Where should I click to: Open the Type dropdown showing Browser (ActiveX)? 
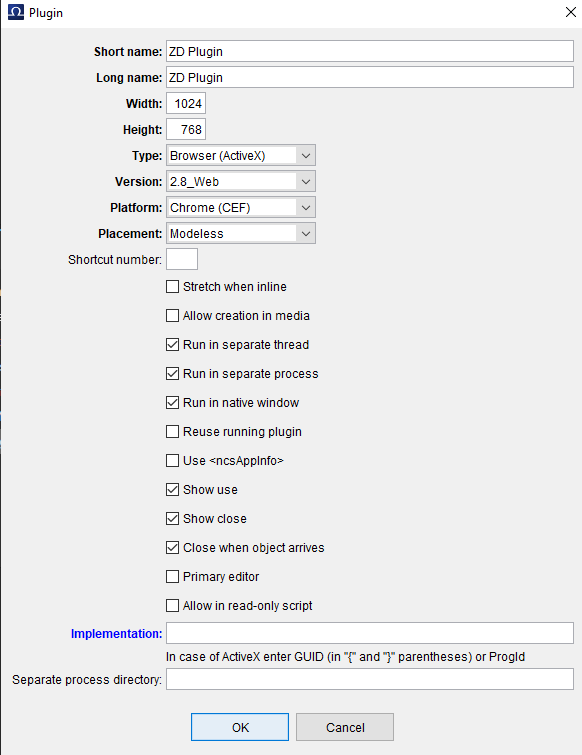pyautogui.click(x=241, y=156)
